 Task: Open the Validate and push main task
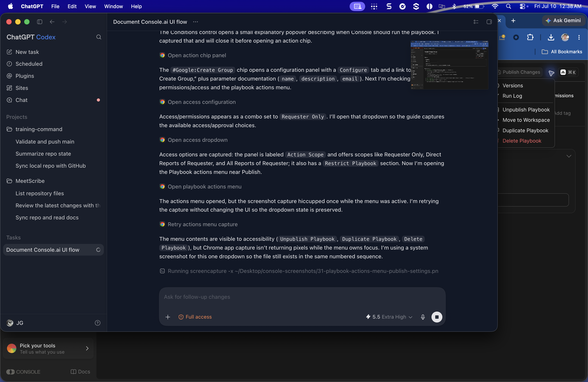45,142
